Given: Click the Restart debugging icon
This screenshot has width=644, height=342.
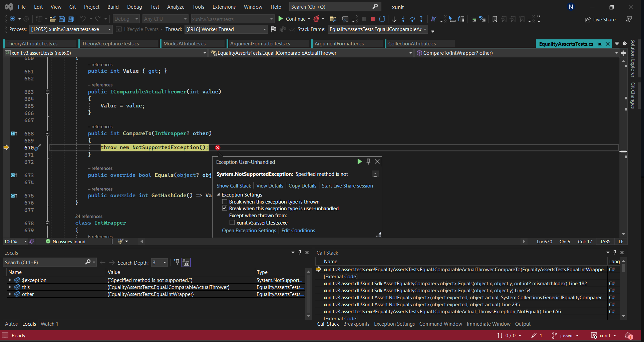Looking at the screenshot, I should point(382,19).
